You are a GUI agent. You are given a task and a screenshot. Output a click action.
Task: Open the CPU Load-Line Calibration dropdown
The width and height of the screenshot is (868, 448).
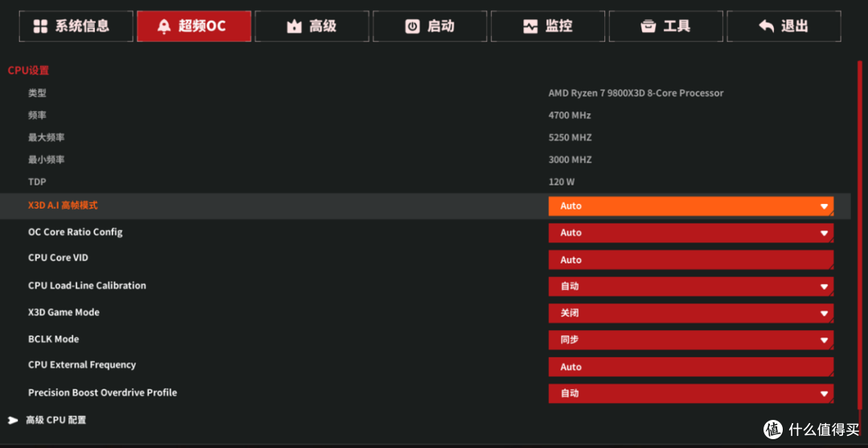click(x=691, y=287)
